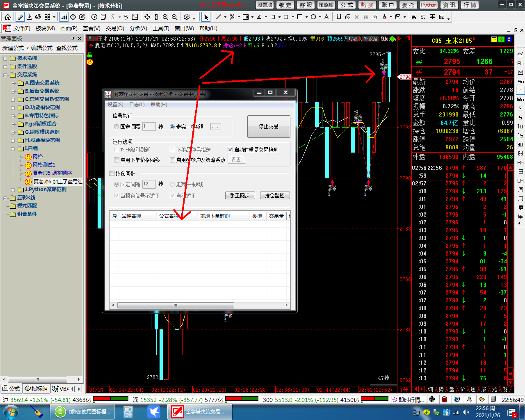The height and width of the screenshot is (420, 525).
Task: Open the settings gear icon in toolbar
Action: coord(187,17)
